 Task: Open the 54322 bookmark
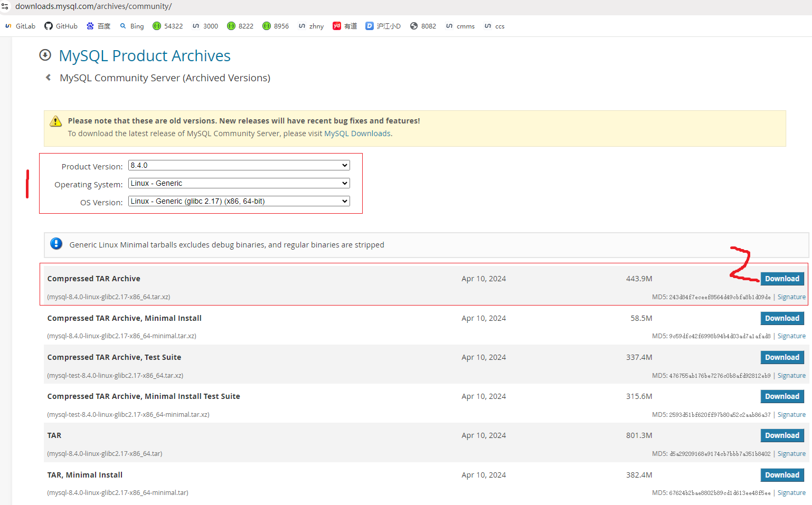pyautogui.click(x=167, y=26)
